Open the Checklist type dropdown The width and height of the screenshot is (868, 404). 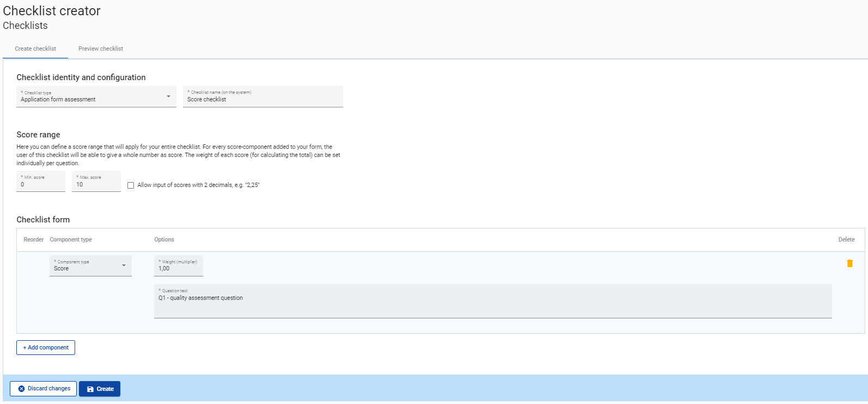[x=96, y=97]
